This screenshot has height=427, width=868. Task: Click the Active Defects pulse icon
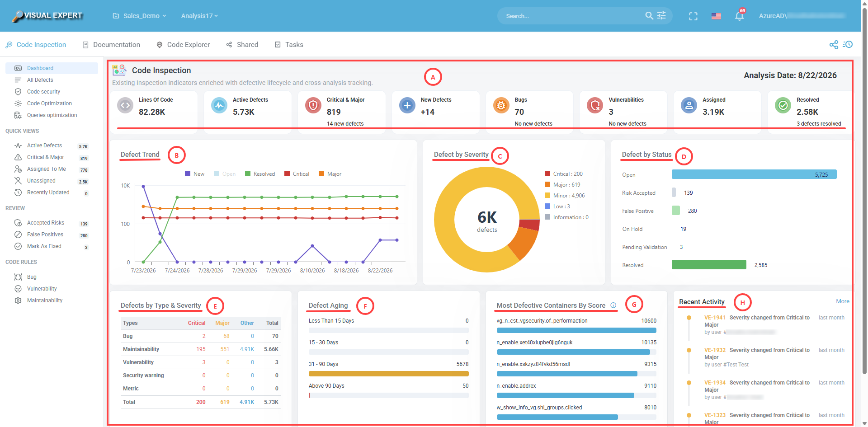(219, 105)
